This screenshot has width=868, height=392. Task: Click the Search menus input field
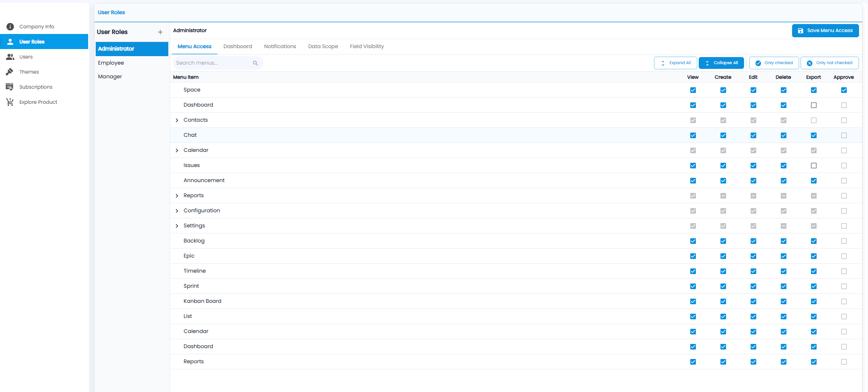(x=218, y=63)
